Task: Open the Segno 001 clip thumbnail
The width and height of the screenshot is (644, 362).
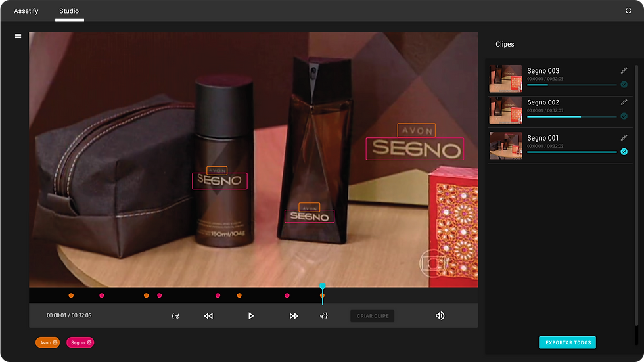Action: [505, 146]
